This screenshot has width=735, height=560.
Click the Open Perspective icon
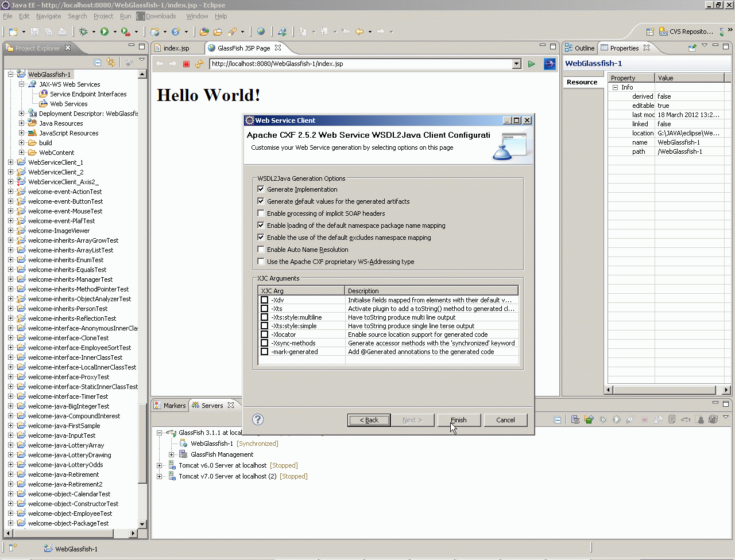[650, 32]
